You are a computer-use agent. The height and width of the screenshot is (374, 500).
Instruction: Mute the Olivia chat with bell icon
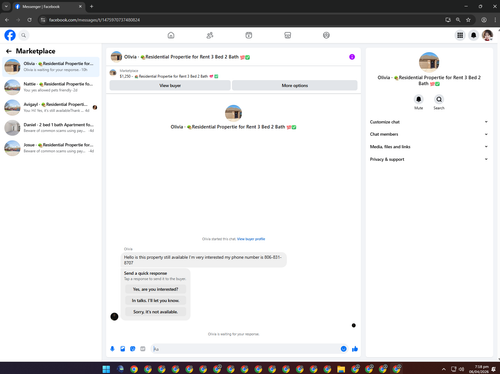coord(419,99)
